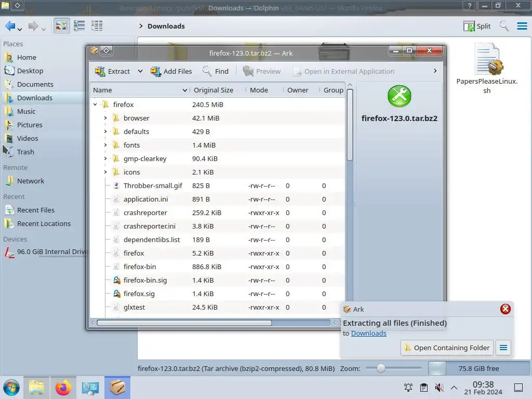Open the application launcher start menu
This screenshot has height=399, width=532.
11,388
